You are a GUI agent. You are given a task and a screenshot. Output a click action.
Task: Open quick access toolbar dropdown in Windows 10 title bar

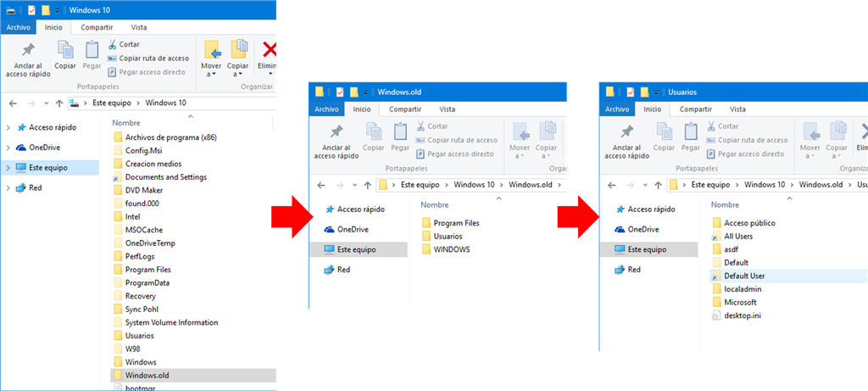point(57,10)
